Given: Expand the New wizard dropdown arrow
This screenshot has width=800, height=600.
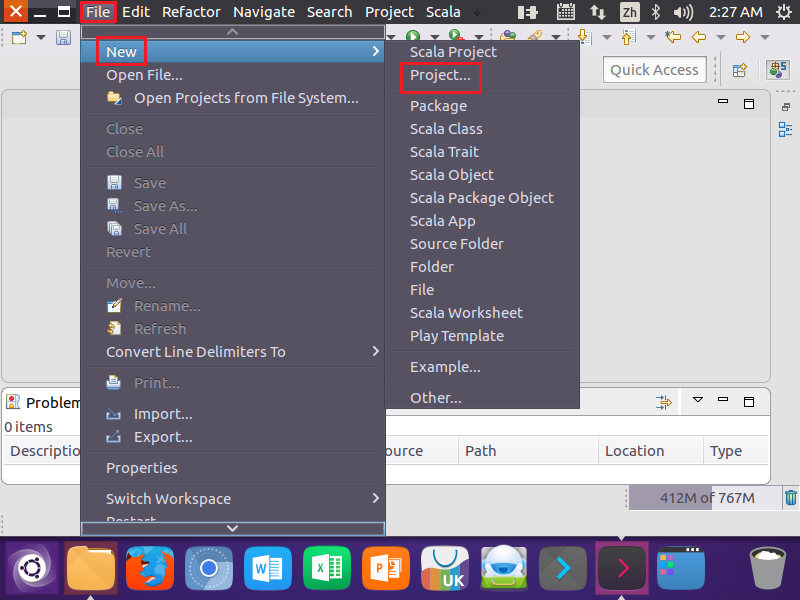Looking at the screenshot, I should click(41, 37).
